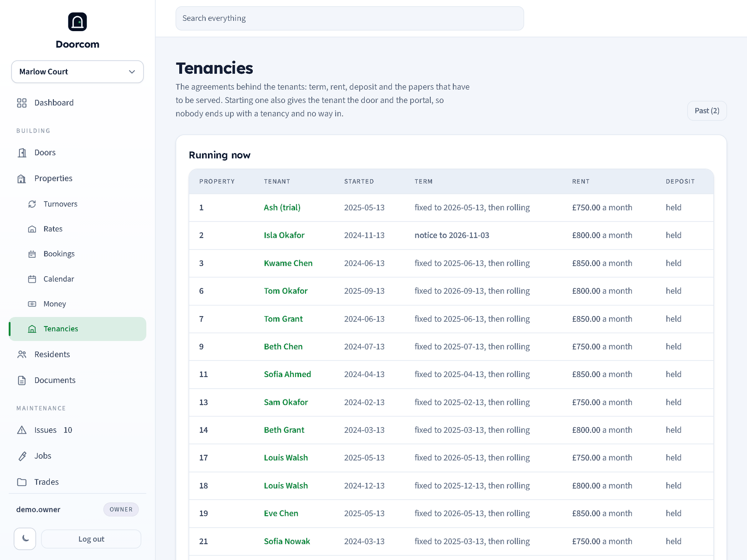Click the Documents file icon

[x=22, y=380]
